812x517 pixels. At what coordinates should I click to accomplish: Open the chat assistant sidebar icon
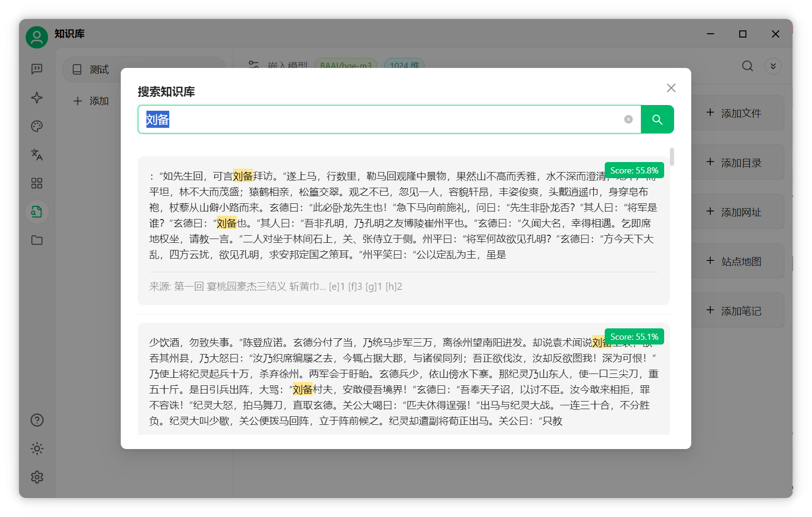tap(37, 69)
